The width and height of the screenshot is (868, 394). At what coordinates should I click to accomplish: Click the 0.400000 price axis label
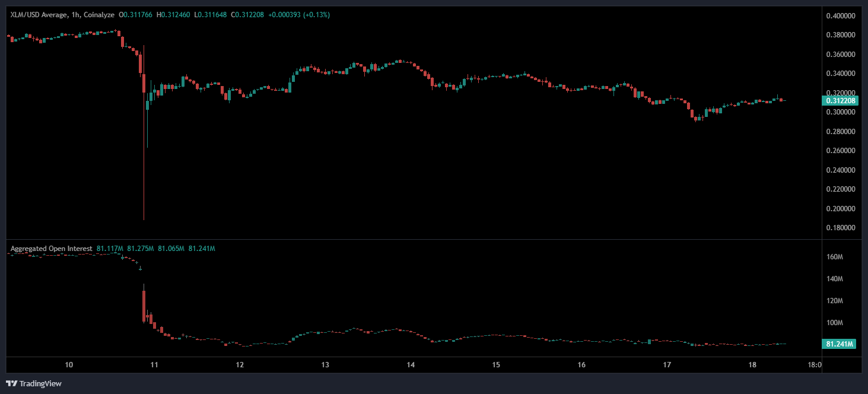pos(841,16)
